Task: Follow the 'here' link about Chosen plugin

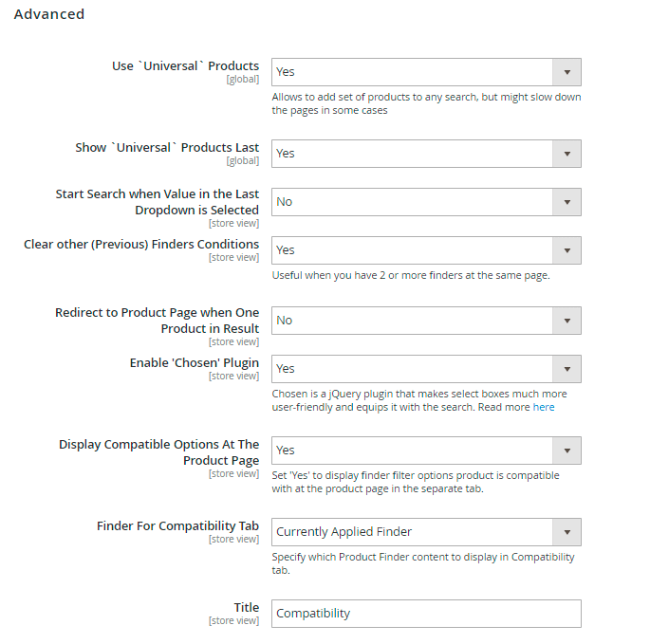Action: click(544, 408)
